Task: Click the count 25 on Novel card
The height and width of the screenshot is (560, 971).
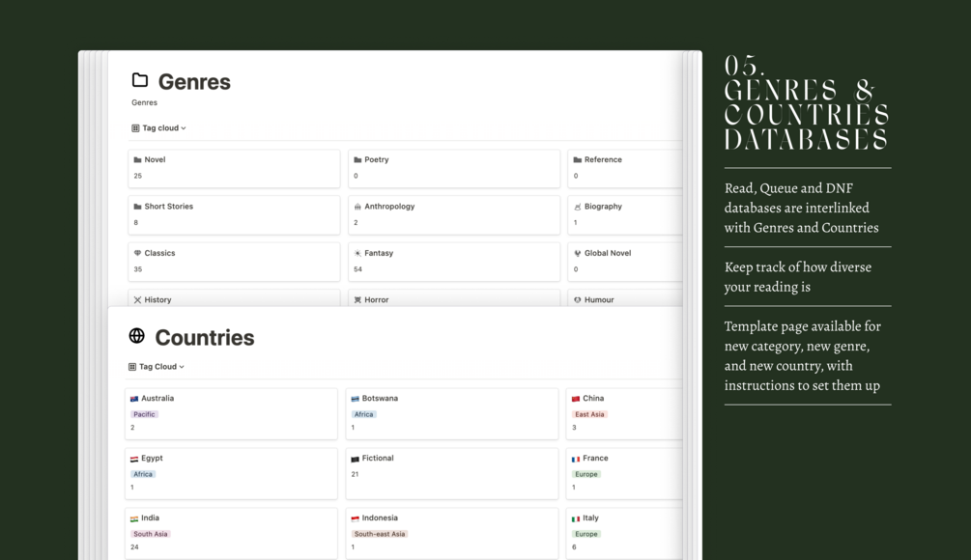Action: (x=137, y=176)
